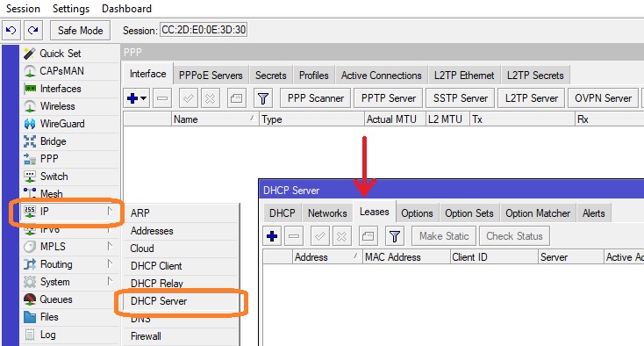Image resolution: width=644 pixels, height=346 pixels.
Task: Switch to Secrets tab in PPP
Action: pos(270,76)
